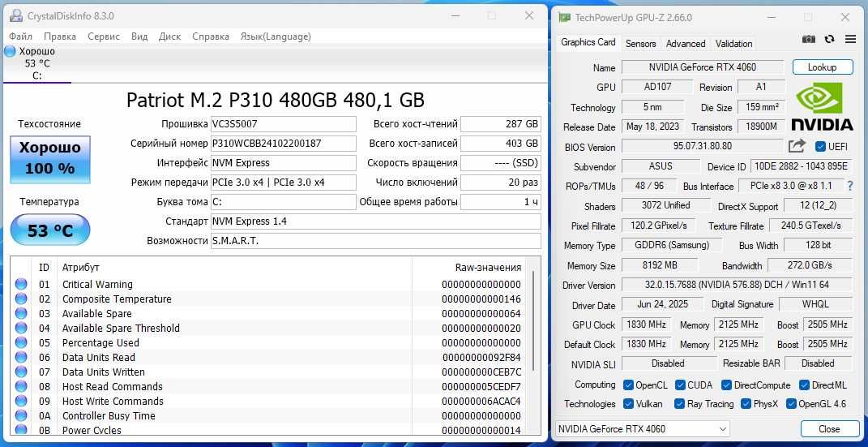
Task: Click the GPU Name field in GPU-Z
Action: [x=703, y=67]
